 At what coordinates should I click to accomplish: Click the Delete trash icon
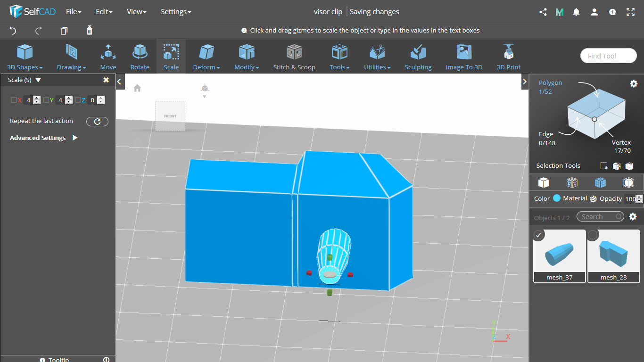click(90, 30)
